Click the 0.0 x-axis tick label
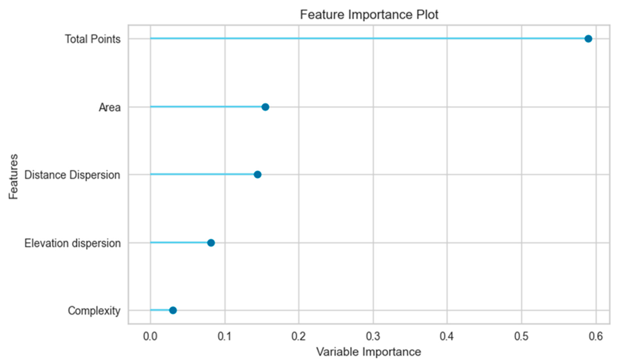This screenshot has height=364, width=622. click(150, 336)
